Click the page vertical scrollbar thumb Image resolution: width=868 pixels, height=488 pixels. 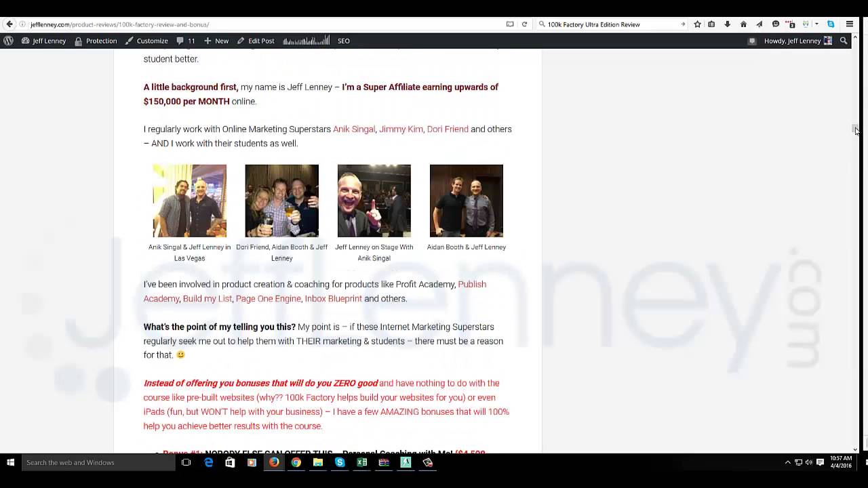[854, 129]
